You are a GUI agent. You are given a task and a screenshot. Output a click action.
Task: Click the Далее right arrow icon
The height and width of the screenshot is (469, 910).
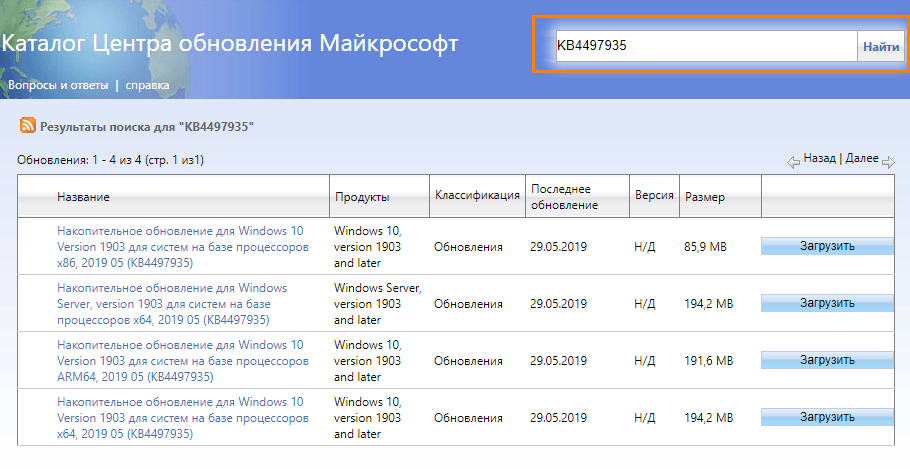(x=888, y=163)
